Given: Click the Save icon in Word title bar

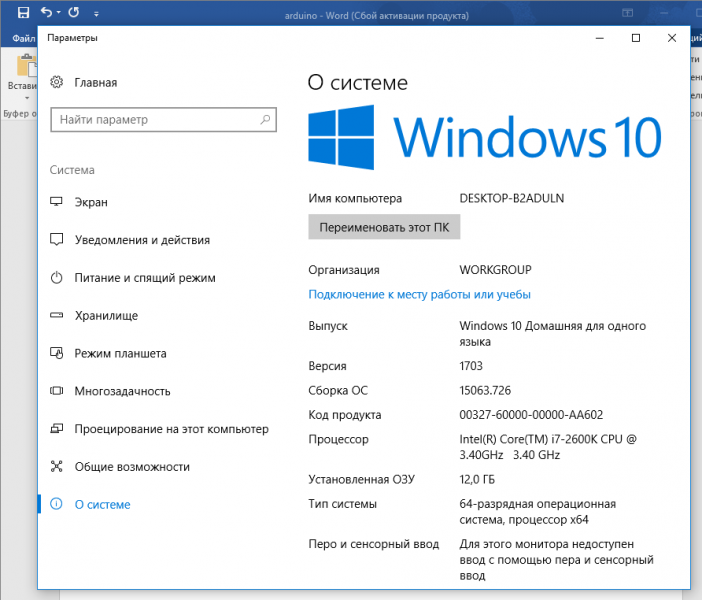Looking at the screenshot, I should pos(23,12).
